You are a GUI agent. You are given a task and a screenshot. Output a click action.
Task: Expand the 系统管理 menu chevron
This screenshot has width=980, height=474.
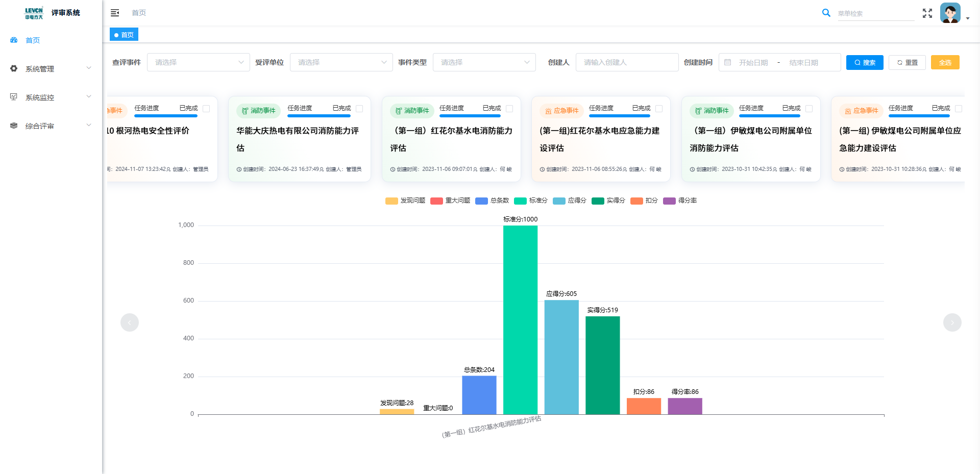[x=89, y=68]
